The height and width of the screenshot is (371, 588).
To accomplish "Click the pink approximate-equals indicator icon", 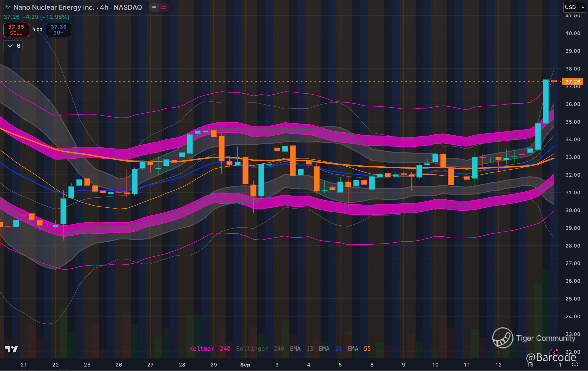I will click(163, 7).
